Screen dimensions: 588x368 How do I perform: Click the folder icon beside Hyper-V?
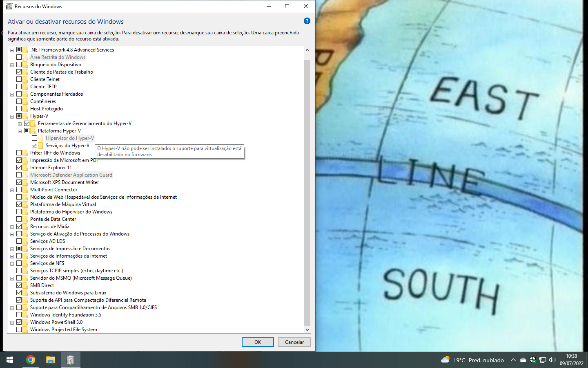point(25,116)
